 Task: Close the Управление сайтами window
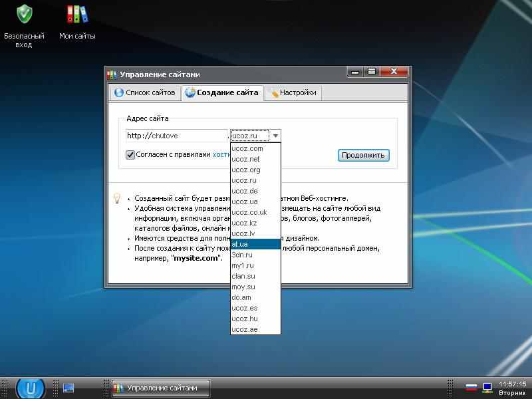tap(394, 72)
